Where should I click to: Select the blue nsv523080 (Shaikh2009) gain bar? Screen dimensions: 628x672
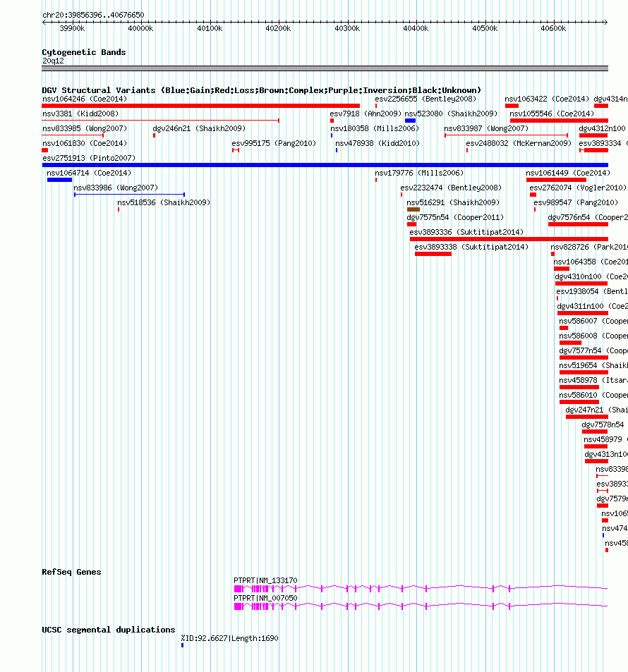click(410, 121)
